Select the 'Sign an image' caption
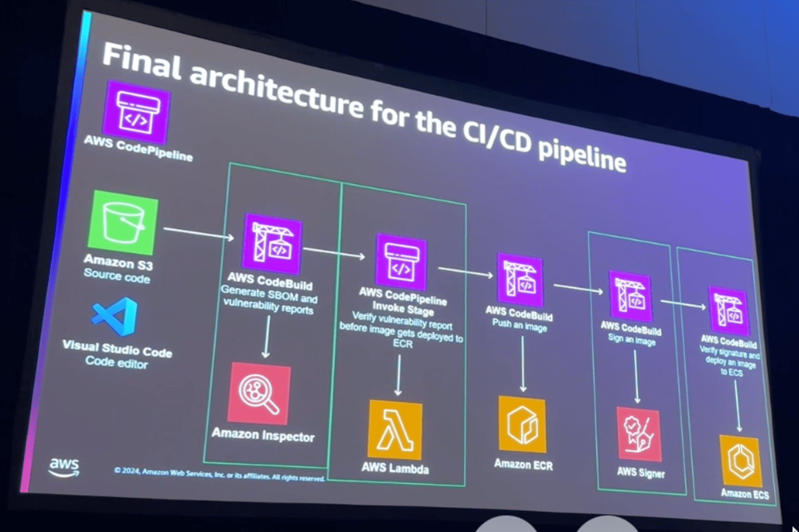The width and height of the screenshot is (799, 532). pos(632,339)
